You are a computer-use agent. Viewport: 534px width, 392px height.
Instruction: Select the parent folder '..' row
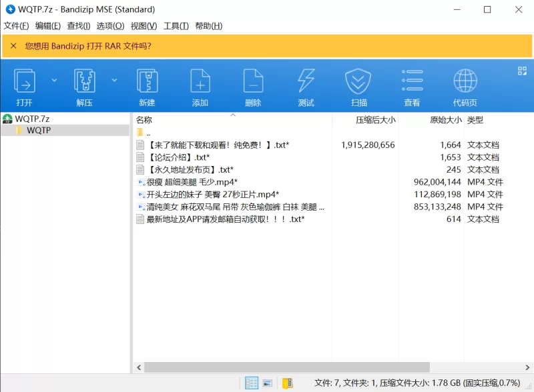tap(144, 133)
